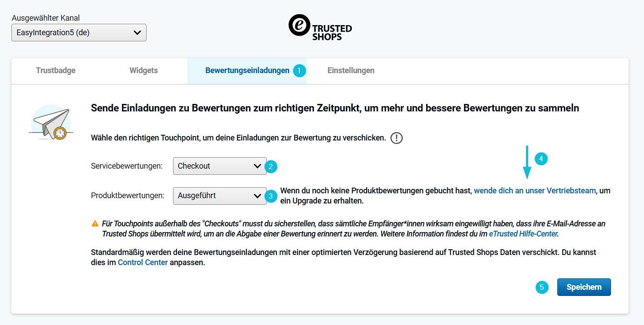The width and height of the screenshot is (644, 325).
Task: Click the Trusted Shops logo
Action: pos(320,27)
